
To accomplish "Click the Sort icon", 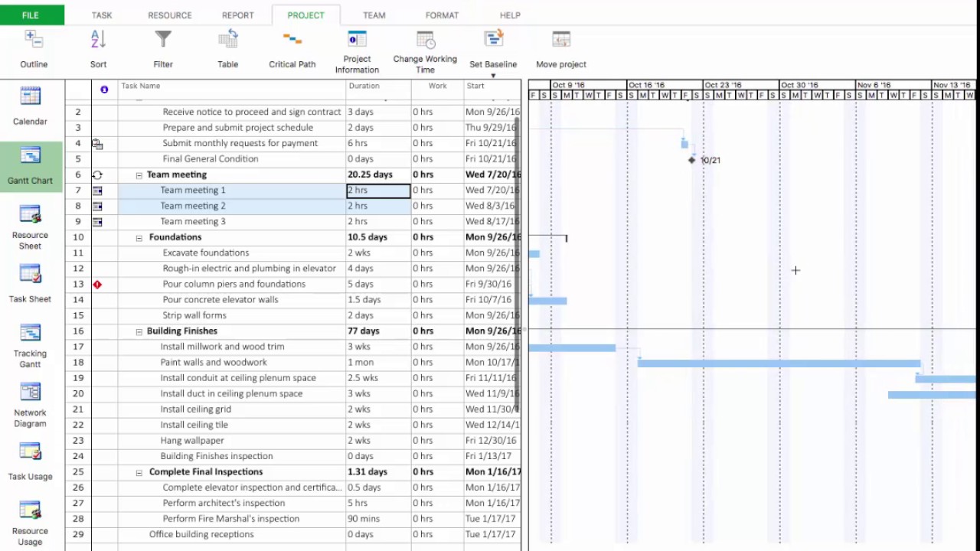I will click(x=98, y=40).
